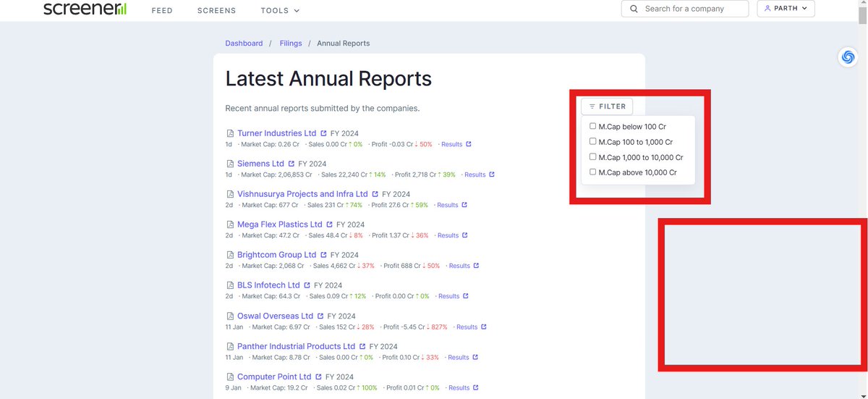Click the Annual Reports breadcrumb text
Screen dimensions: 868x399
click(x=343, y=43)
